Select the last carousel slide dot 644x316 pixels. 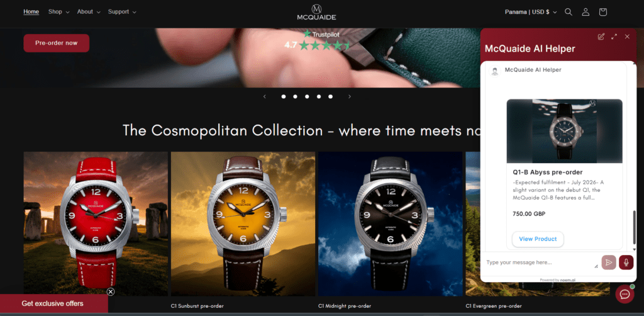pyautogui.click(x=330, y=96)
